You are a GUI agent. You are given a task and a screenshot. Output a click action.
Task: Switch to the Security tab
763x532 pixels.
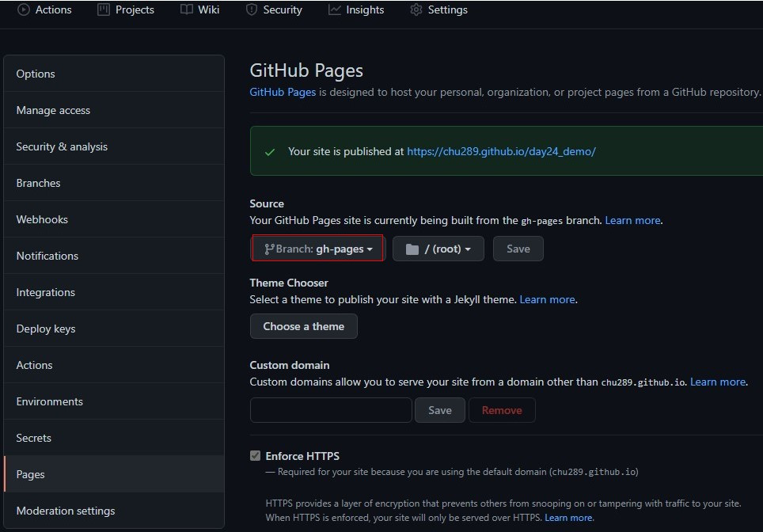click(x=275, y=9)
